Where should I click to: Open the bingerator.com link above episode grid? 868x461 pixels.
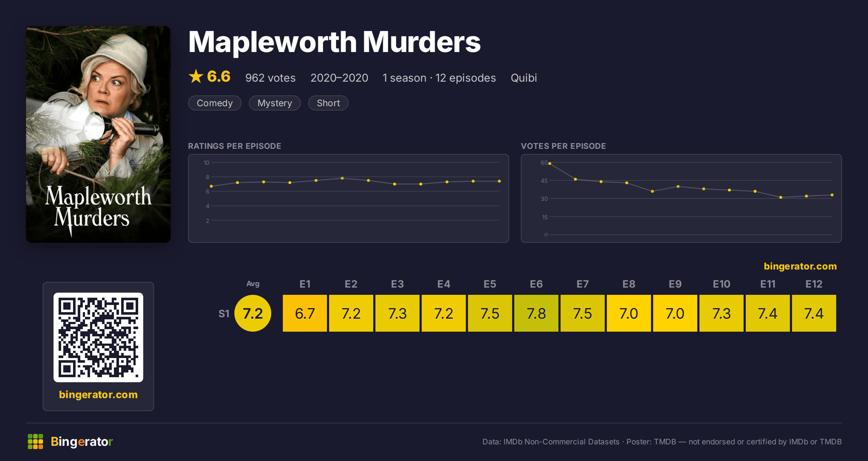(800, 266)
